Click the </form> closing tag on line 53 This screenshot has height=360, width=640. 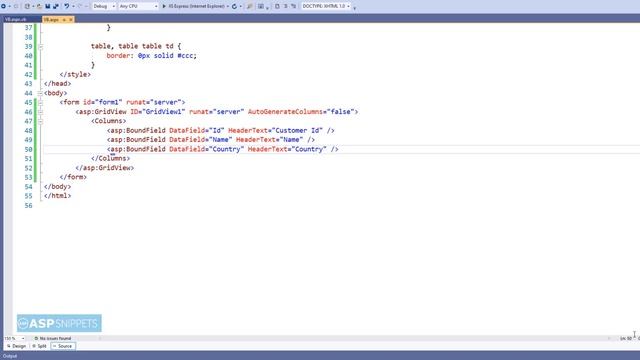tap(73, 177)
